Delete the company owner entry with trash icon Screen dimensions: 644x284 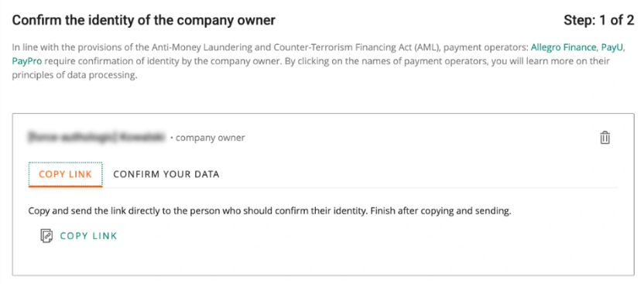point(605,138)
